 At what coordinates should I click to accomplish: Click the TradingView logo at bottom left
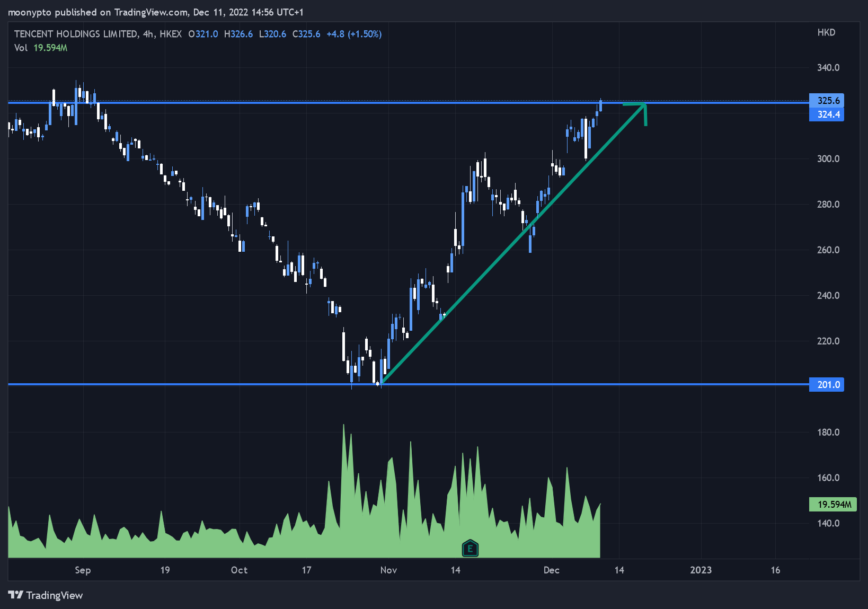(x=46, y=595)
